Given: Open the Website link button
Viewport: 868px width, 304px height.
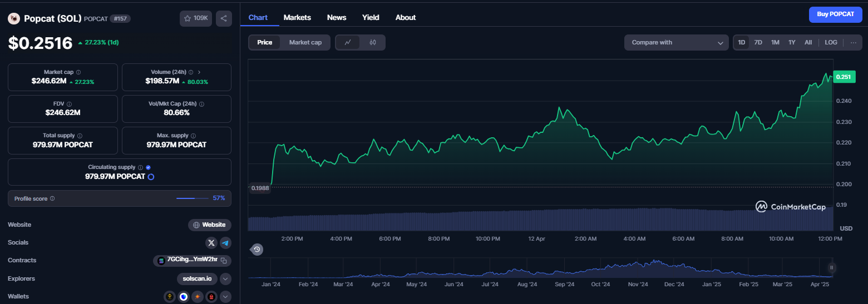Looking at the screenshot, I should pyautogui.click(x=210, y=225).
